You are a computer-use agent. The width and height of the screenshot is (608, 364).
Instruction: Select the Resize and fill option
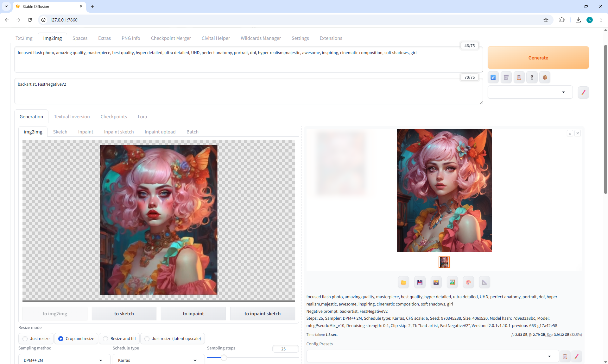[x=106, y=339]
